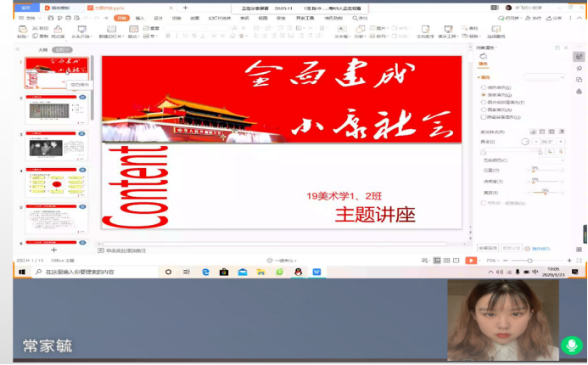The height and width of the screenshot is (365, 588).
Task: Play slideshow with orange button
Action: [471, 261]
